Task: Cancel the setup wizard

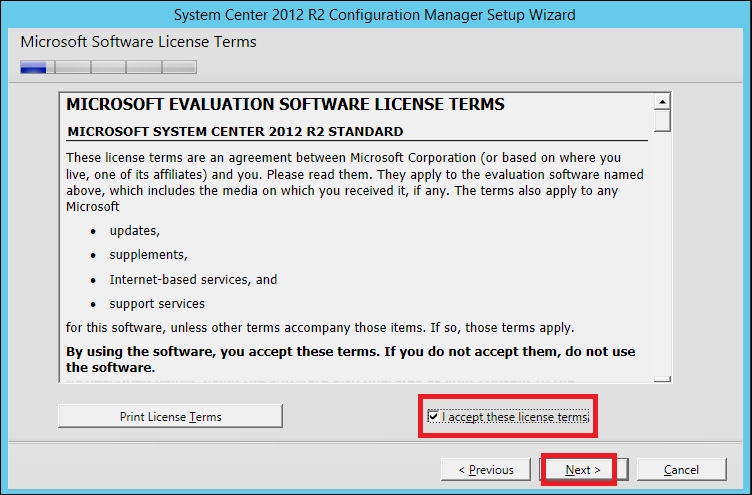Action: click(682, 469)
